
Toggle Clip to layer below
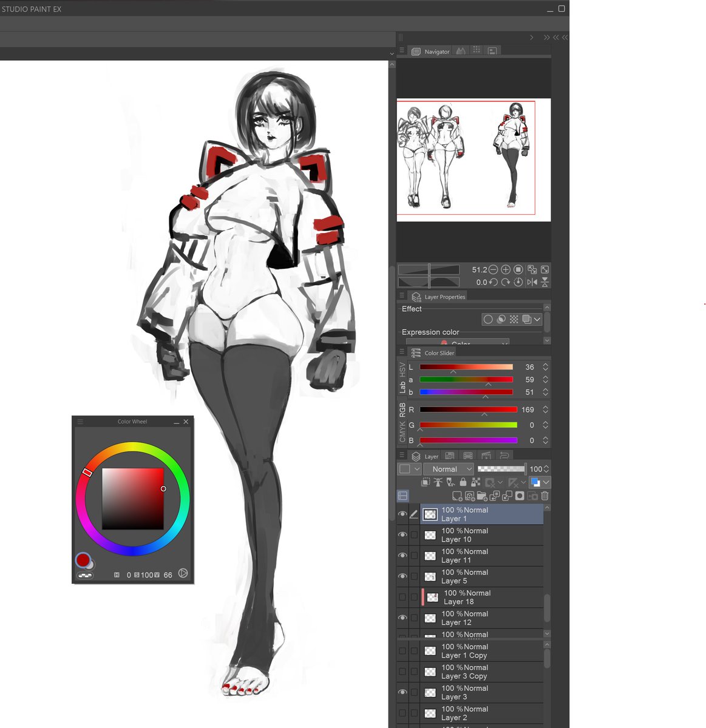point(426,482)
